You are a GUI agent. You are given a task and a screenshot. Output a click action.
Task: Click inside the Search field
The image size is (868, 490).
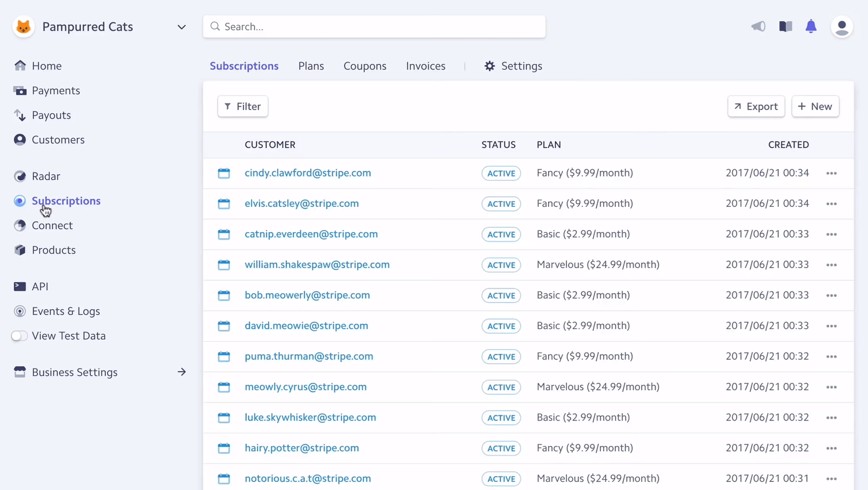coord(374,27)
